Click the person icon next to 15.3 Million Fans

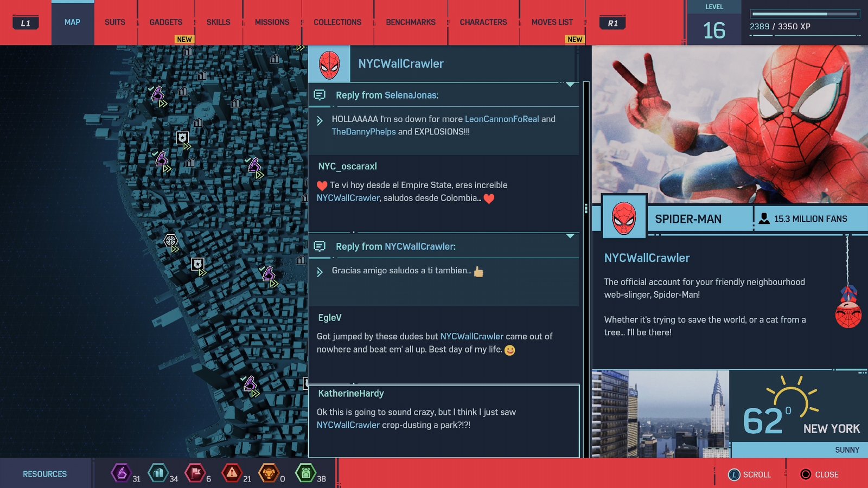point(764,219)
